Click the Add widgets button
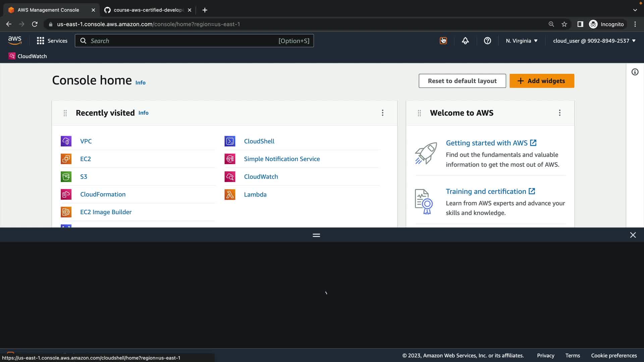The width and height of the screenshot is (644, 362). point(541,81)
